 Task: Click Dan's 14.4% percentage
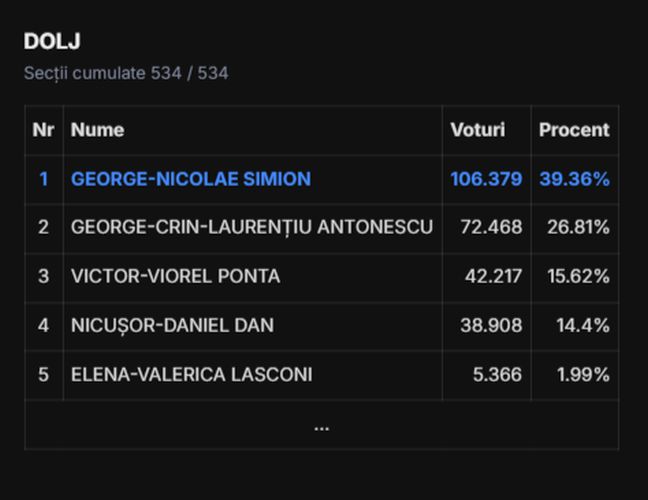(583, 325)
